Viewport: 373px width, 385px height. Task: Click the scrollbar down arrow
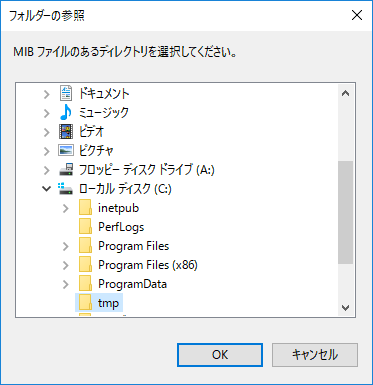pos(346,307)
